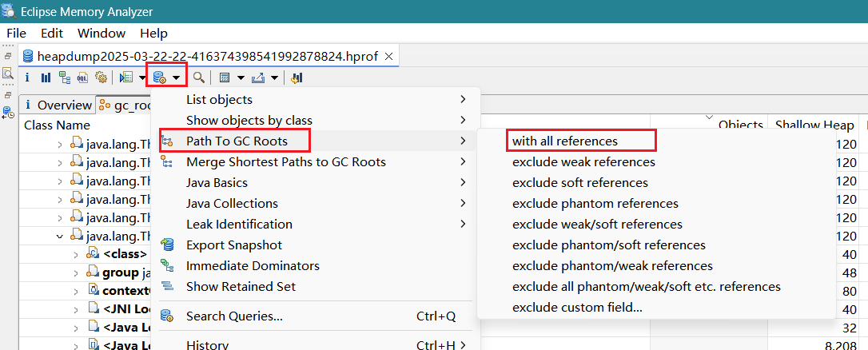Expand the group tree row
Screen dimensions: 868x350
click(77, 272)
